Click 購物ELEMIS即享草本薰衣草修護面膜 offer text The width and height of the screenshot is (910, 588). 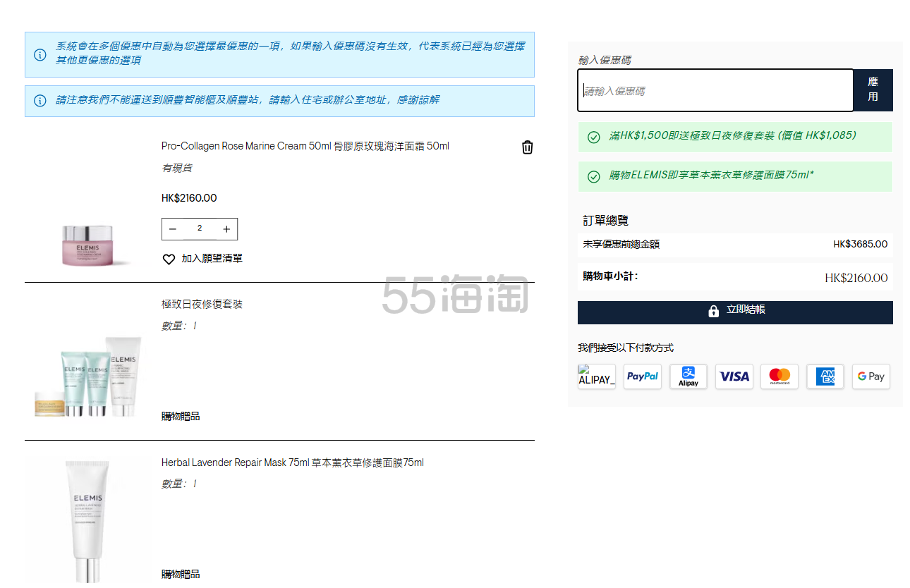pos(711,175)
